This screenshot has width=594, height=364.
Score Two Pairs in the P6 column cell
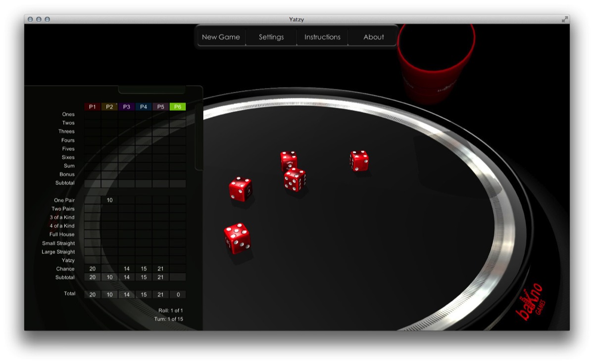[178, 209]
